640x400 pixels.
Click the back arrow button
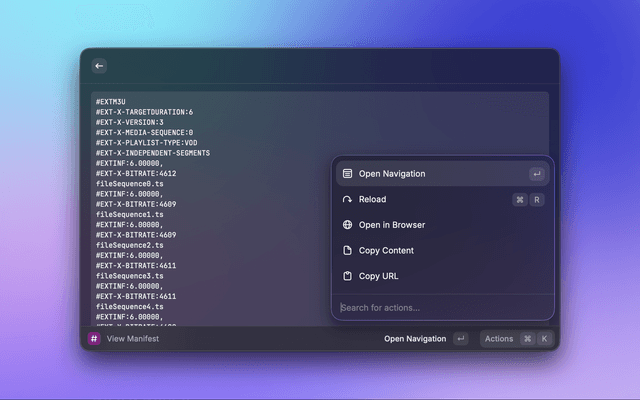[99, 66]
